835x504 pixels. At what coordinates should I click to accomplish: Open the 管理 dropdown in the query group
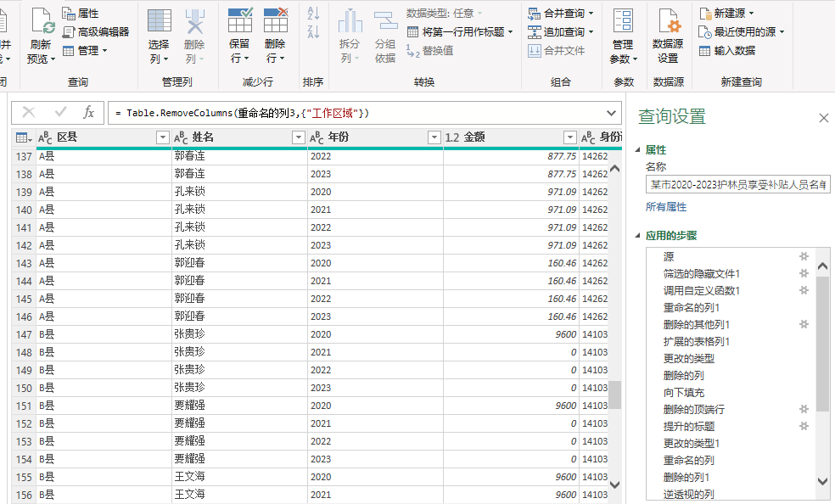click(x=85, y=51)
